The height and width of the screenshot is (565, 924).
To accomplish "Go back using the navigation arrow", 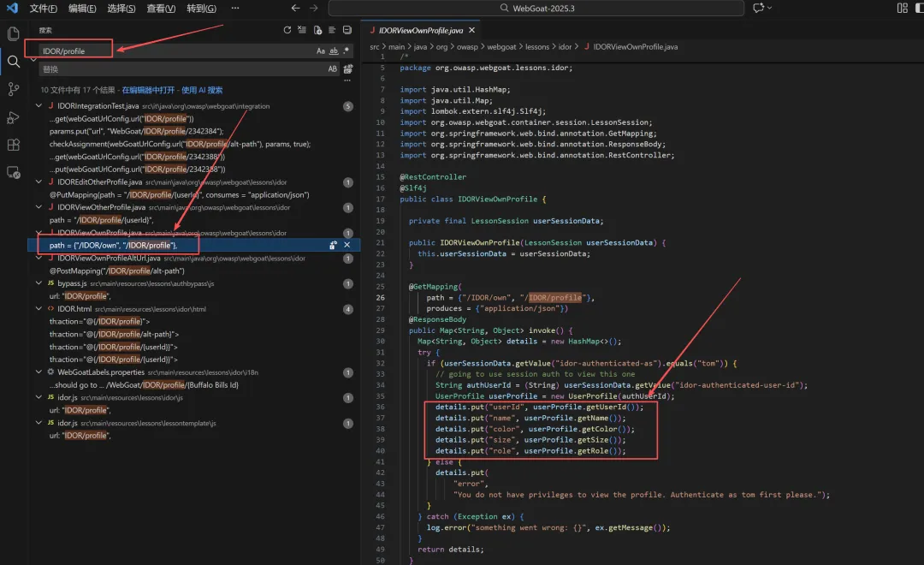I will (x=295, y=9).
